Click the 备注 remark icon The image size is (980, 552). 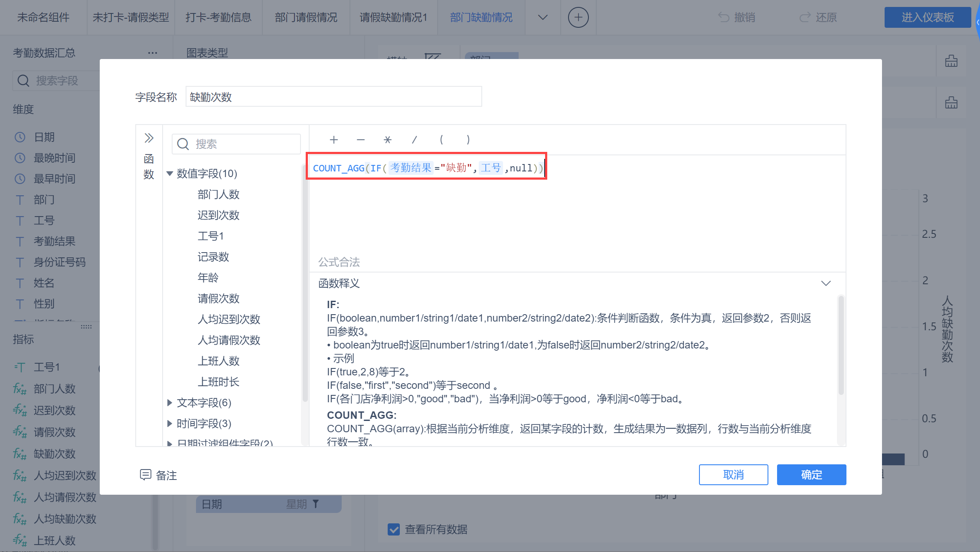tap(145, 475)
